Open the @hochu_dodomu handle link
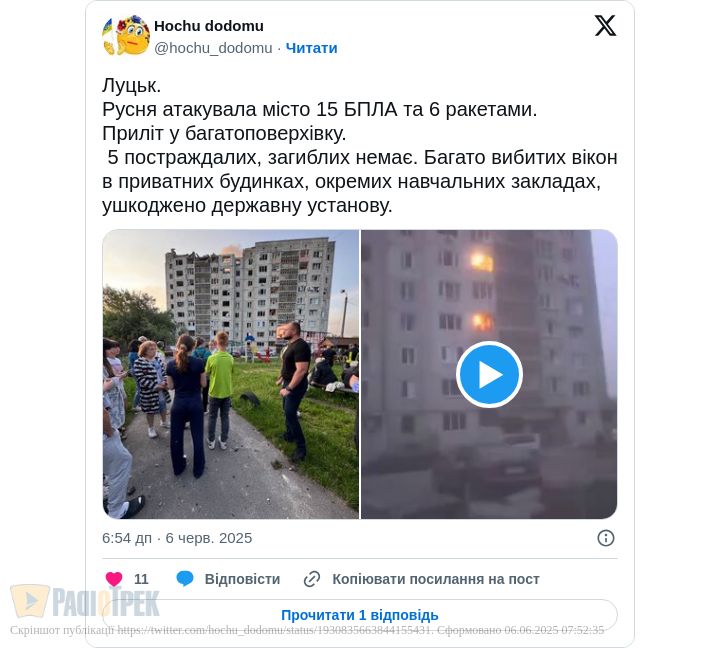 coord(213,48)
